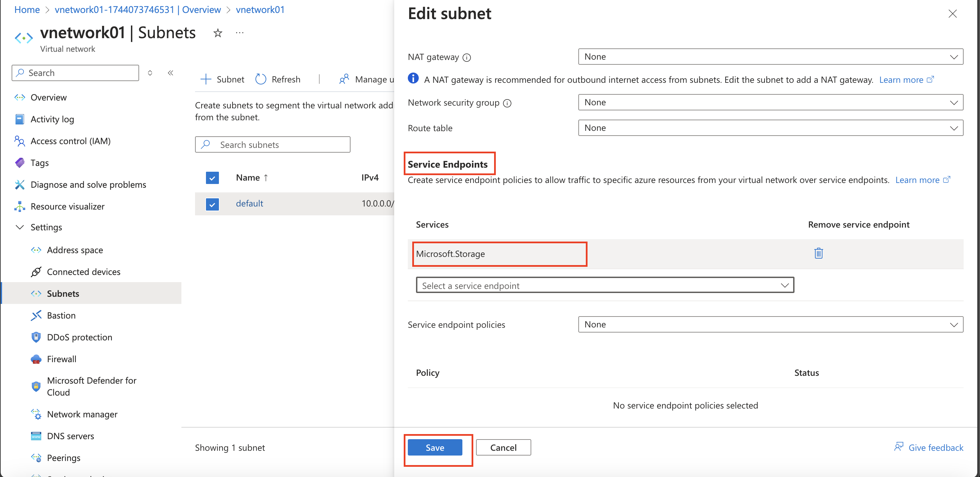
Task: Click the DNS servers icon
Action: [x=36, y=436]
